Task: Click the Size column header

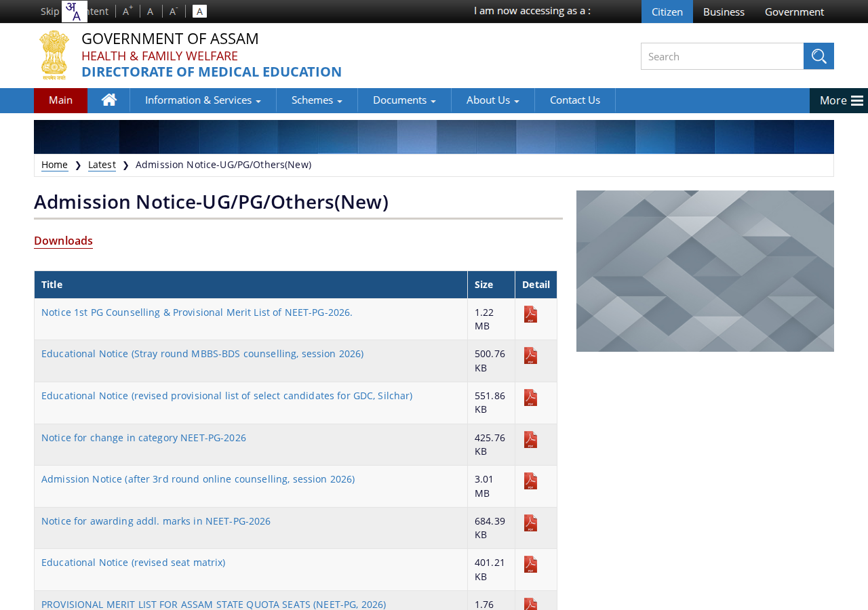Action: click(491, 285)
